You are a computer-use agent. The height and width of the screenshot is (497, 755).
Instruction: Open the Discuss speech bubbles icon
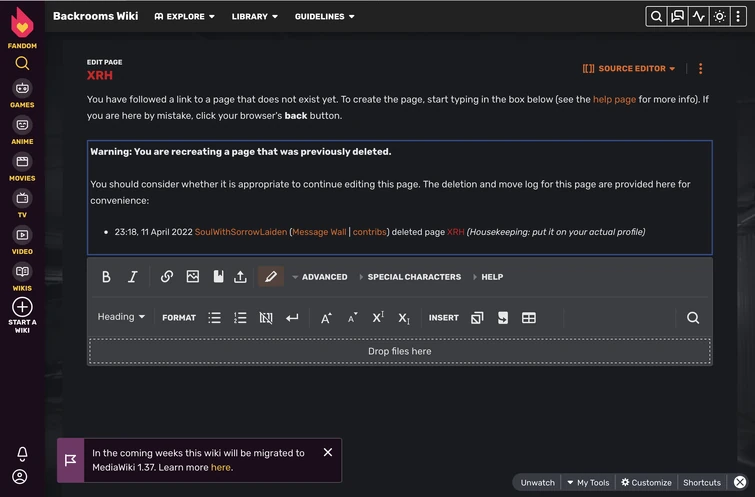[677, 16]
